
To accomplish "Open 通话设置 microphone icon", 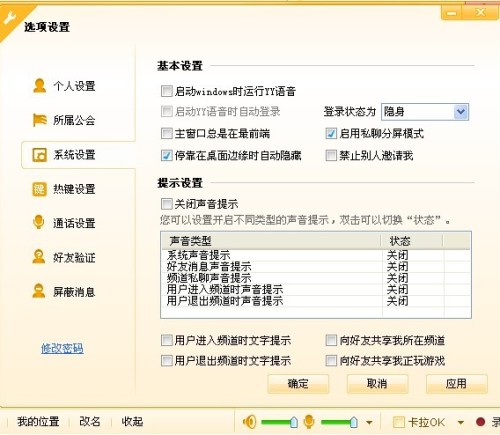I will tap(39, 222).
